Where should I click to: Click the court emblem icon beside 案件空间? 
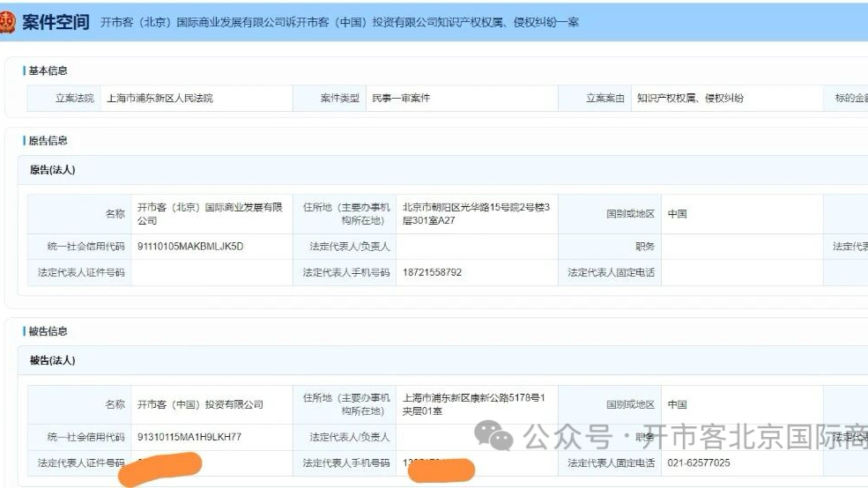tap(8, 22)
